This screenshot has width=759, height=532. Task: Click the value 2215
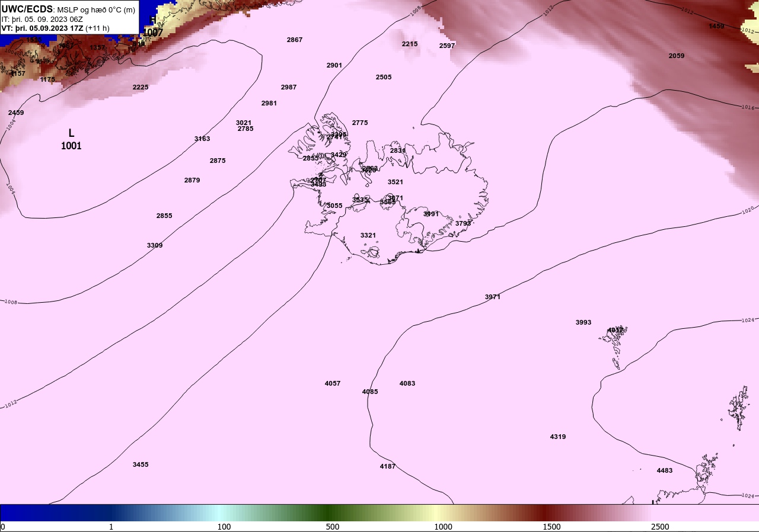pos(410,44)
